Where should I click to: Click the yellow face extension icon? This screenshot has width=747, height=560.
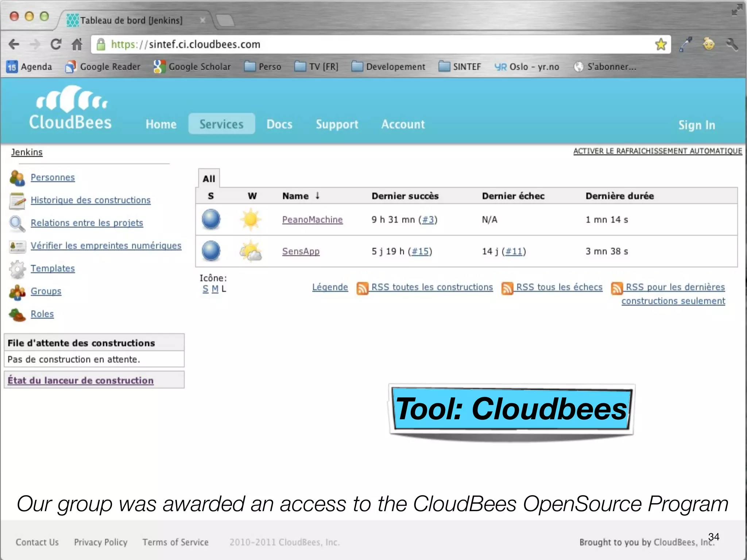tap(708, 44)
